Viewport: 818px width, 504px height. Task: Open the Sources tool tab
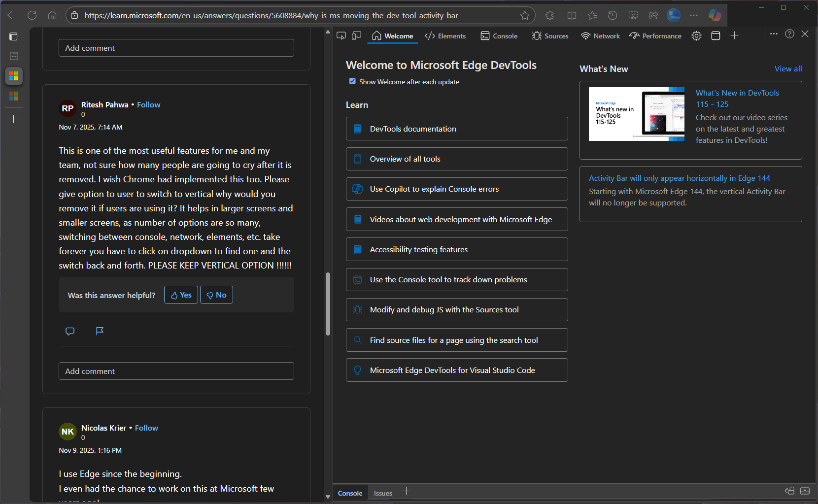[550, 36]
